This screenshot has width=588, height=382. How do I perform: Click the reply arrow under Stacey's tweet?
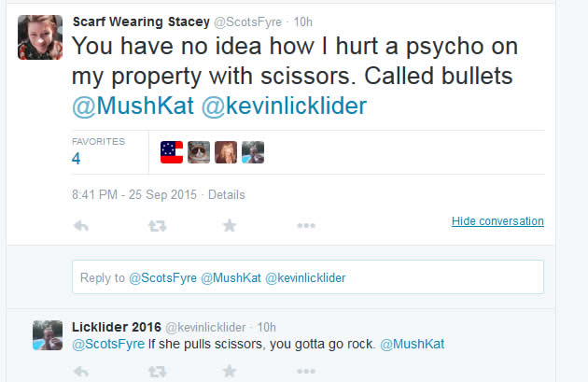[x=81, y=225]
